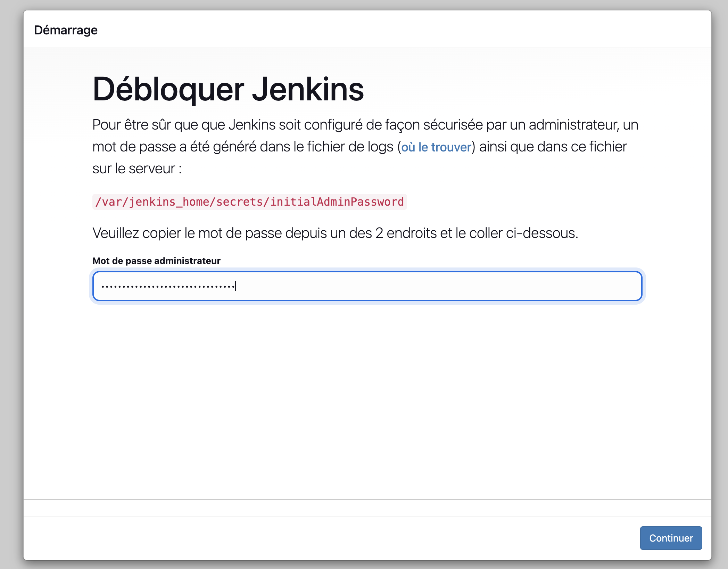
Task: Click the '2 endroits' text in the instructions
Action: click(406, 233)
